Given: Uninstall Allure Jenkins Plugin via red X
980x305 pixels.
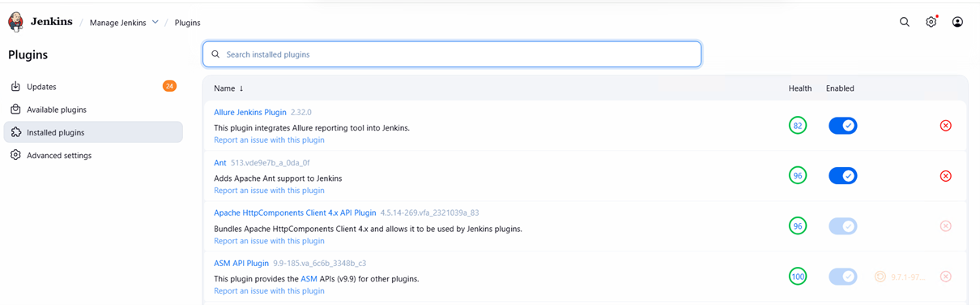Looking at the screenshot, I should 945,126.
